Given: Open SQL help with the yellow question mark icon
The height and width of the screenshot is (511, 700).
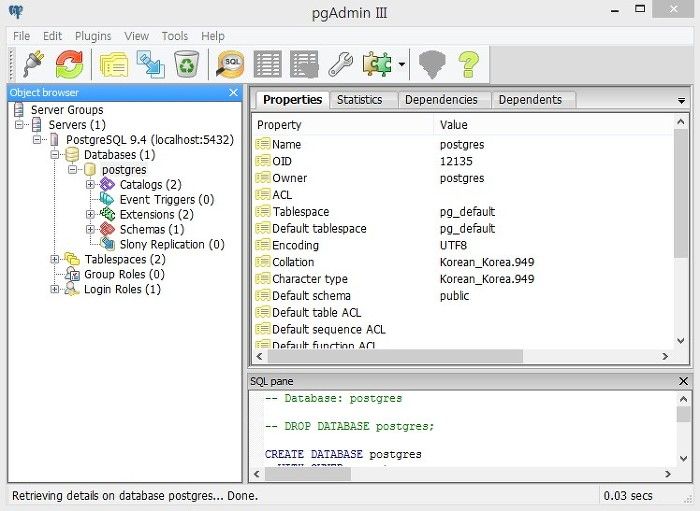Looking at the screenshot, I should (x=468, y=65).
